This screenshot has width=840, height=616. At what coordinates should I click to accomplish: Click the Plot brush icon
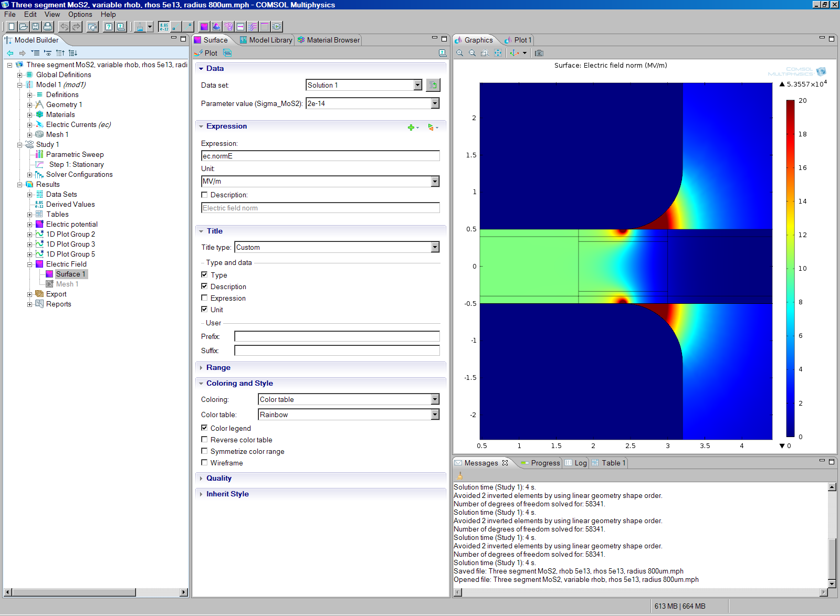coord(198,53)
